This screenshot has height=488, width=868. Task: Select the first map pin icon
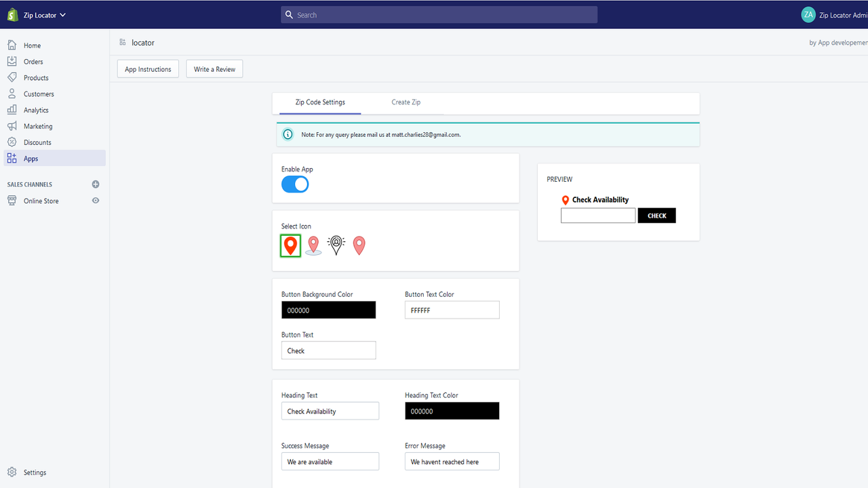pyautogui.click(x=290, y=245)
